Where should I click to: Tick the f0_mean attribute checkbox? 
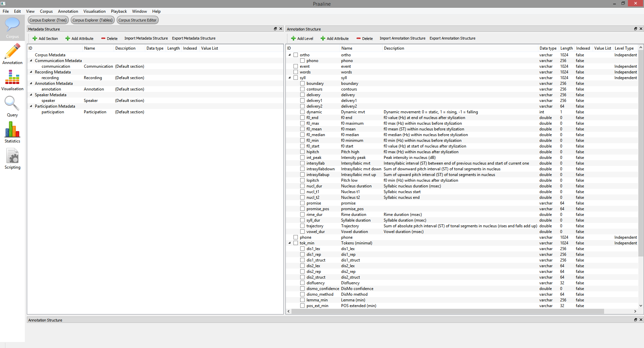(302, 129)
